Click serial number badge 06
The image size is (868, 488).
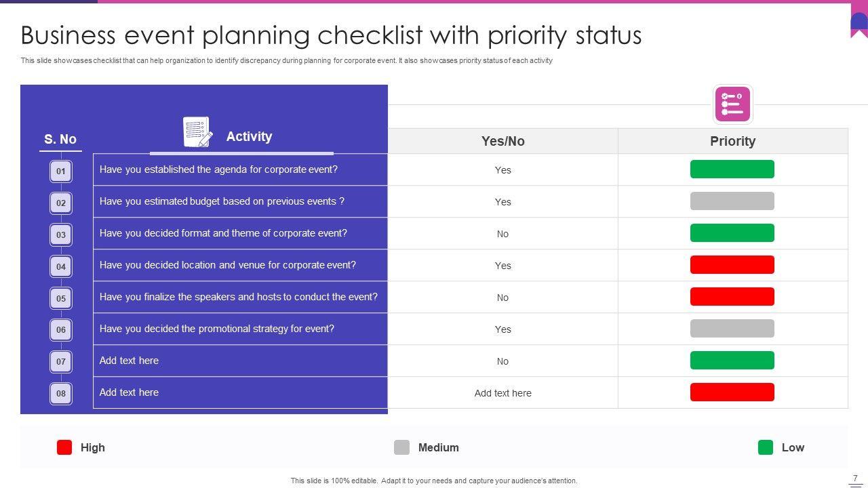[x=61, y=330]
